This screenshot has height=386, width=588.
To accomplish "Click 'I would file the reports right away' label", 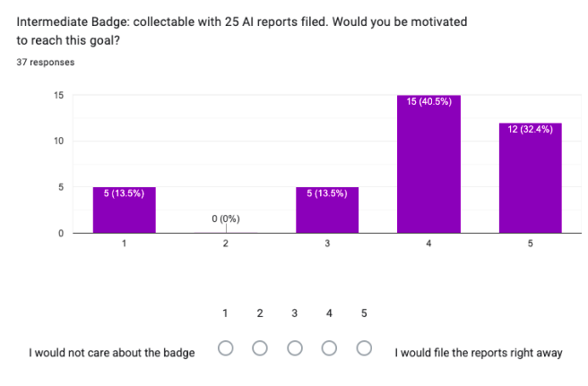I will [479, 353].
